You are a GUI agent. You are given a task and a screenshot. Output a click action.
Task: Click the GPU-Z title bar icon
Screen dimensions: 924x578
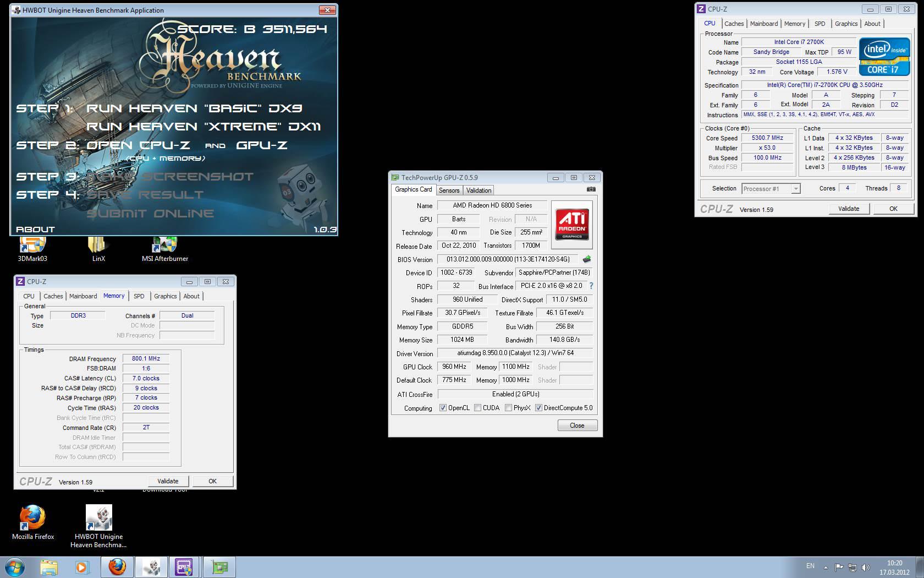[x=395, y=177]
